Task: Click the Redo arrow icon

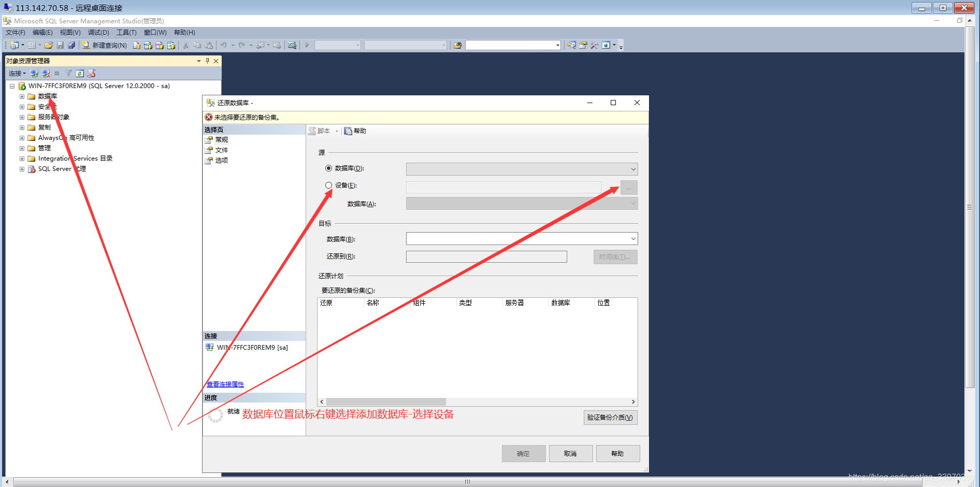Action: pos(242,45)
